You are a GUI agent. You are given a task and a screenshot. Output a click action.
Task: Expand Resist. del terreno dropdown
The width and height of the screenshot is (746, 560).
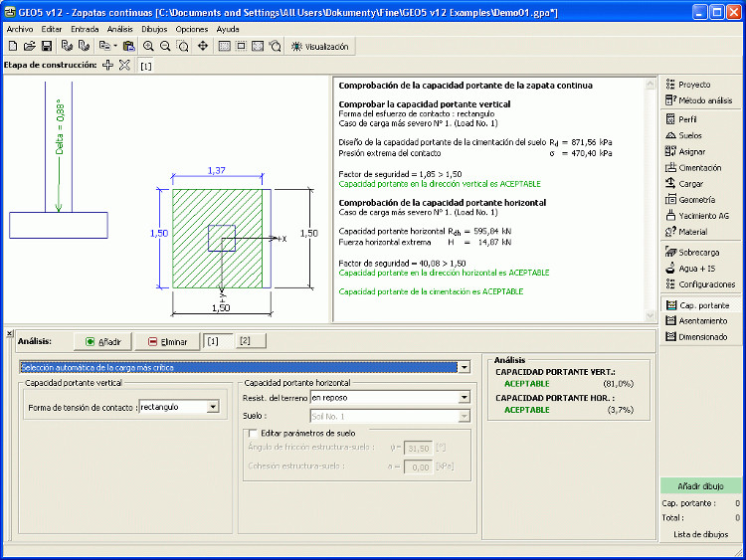pos(464,398)
